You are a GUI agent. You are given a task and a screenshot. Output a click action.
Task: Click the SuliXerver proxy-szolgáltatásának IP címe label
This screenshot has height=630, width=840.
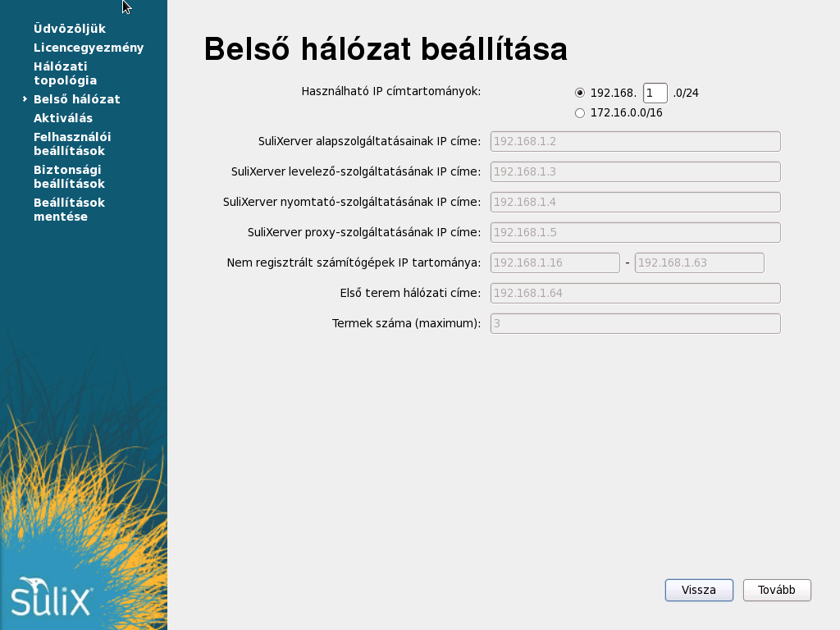pyautogui.click(x=364, y=232)
